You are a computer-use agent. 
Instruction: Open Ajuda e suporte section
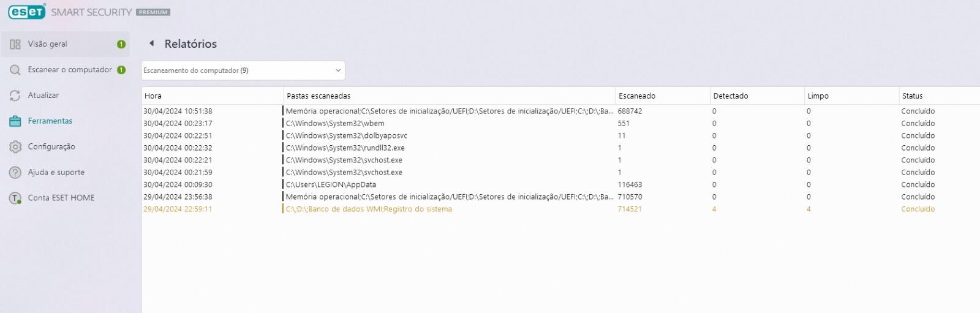pos(65,173)
